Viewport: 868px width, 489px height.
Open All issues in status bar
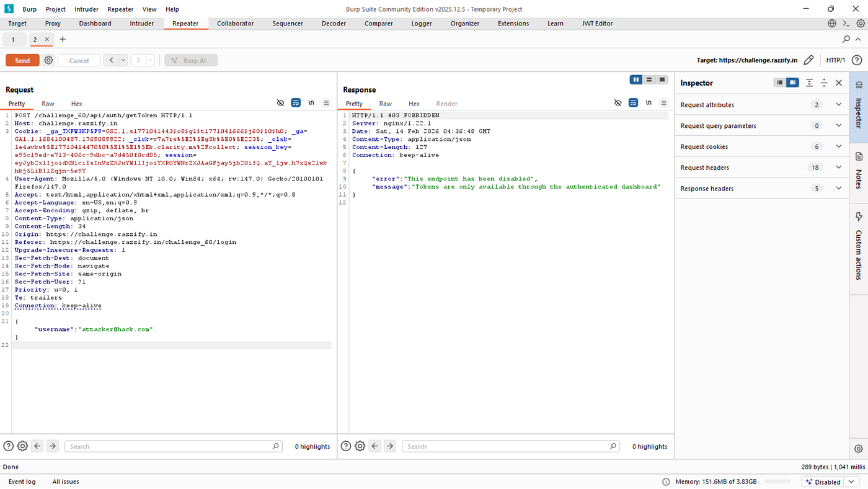tap(66, 482)
